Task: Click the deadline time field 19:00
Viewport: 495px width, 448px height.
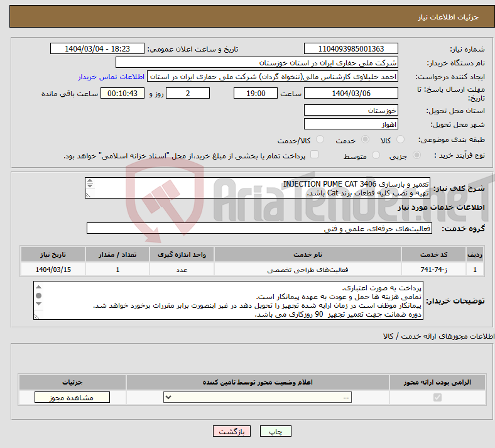Action: (256, 93)
